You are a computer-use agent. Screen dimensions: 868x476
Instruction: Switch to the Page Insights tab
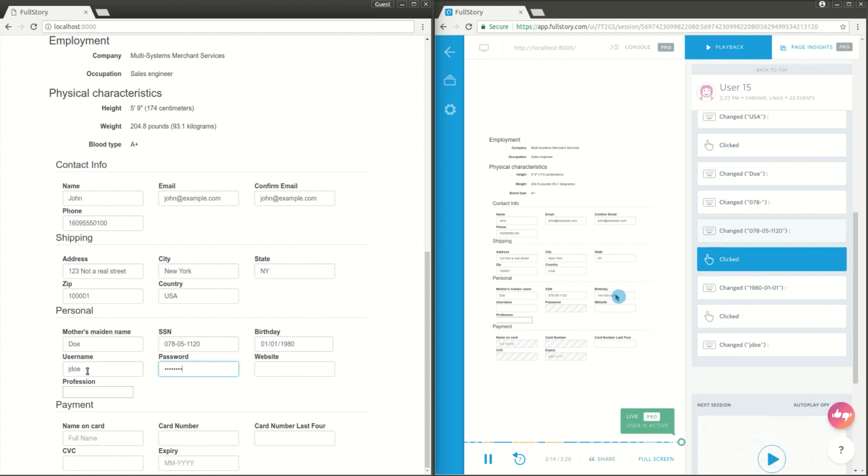(811, 47)
